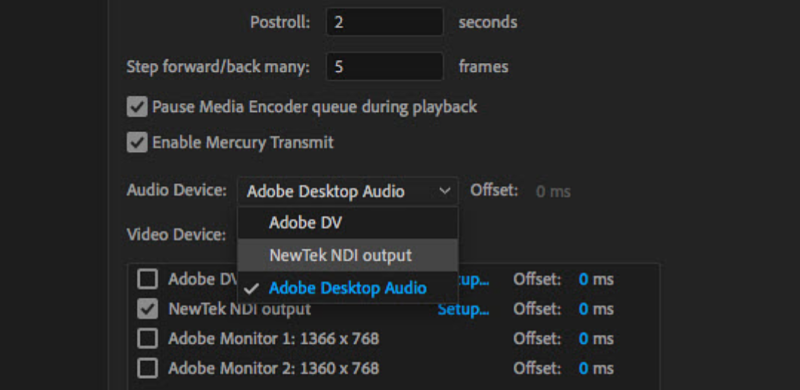Disable the Enable Mercury Transmit checkbox

coord(137,142)
